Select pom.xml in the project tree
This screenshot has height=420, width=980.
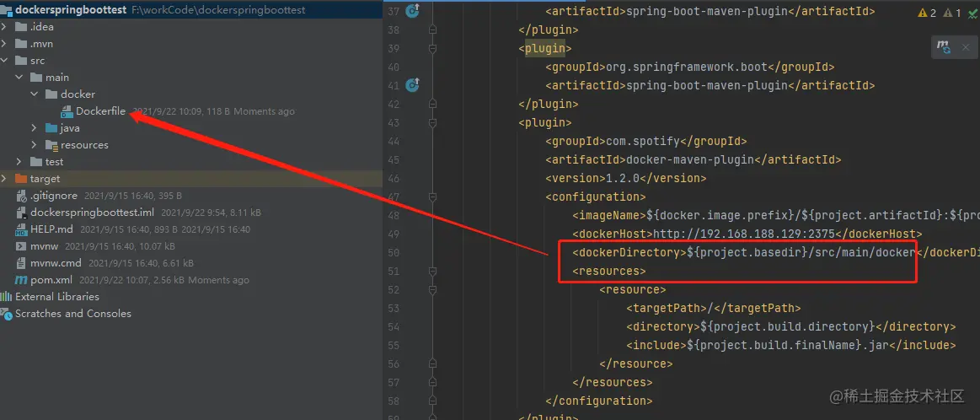51,280
